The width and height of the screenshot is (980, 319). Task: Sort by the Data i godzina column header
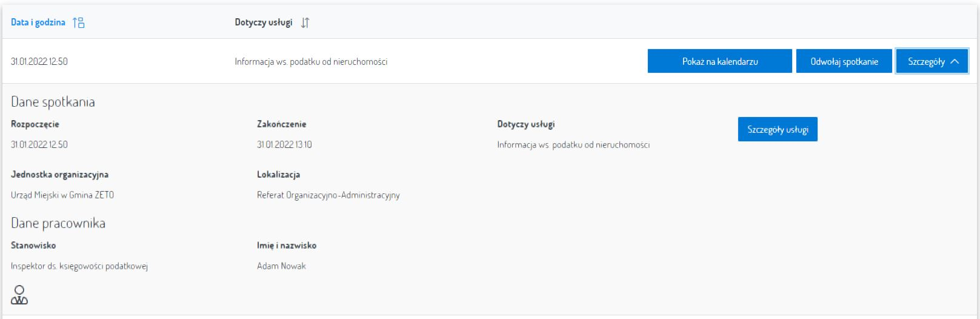point(38,22)
